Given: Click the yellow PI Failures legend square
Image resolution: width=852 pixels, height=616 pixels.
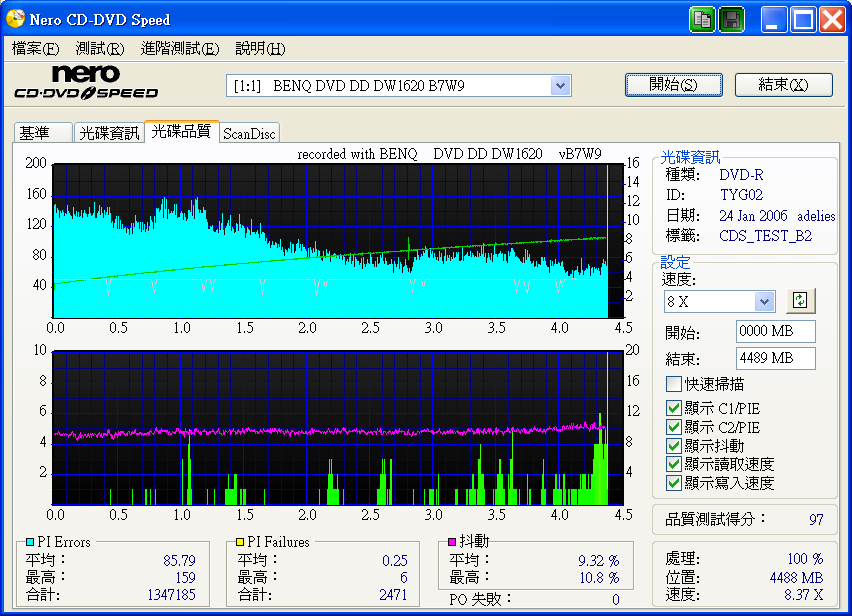Looking at the screenshot, I should 240,542.
